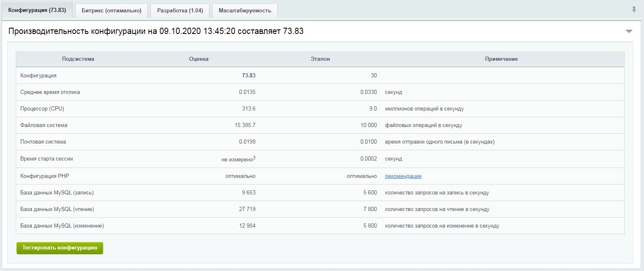Open the рекомендации link

click(x=403, y=176)
